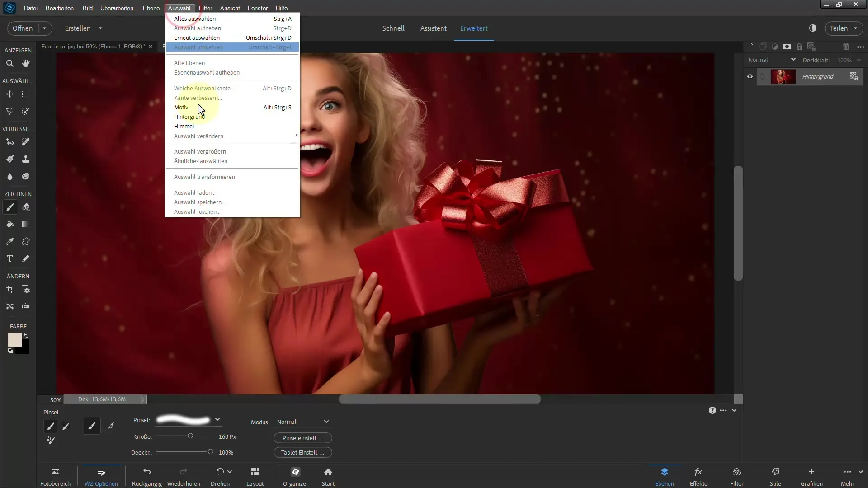Viewport: 868px width, 488px height.
Task: Open the Effekte panel button
Action: click(698, 477)
